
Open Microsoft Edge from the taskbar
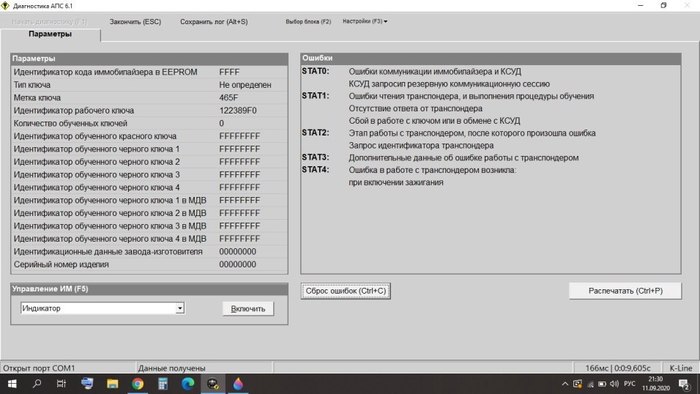click(x=188, y=384)
